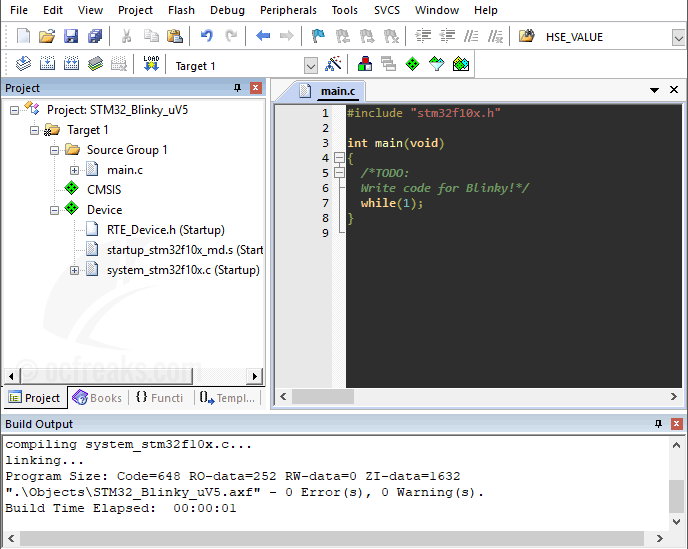Open the Flash menu
This screenshot has width=688, height=549.
click(181, 10)
